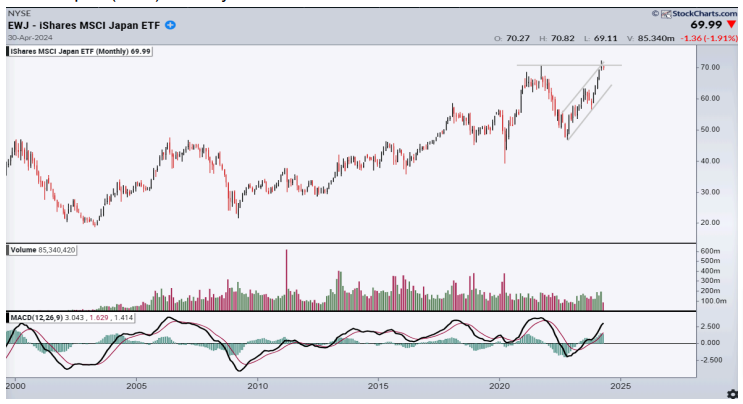Click the open value 70.27
This screenshot has width=743, height=404.
(517, 38)
